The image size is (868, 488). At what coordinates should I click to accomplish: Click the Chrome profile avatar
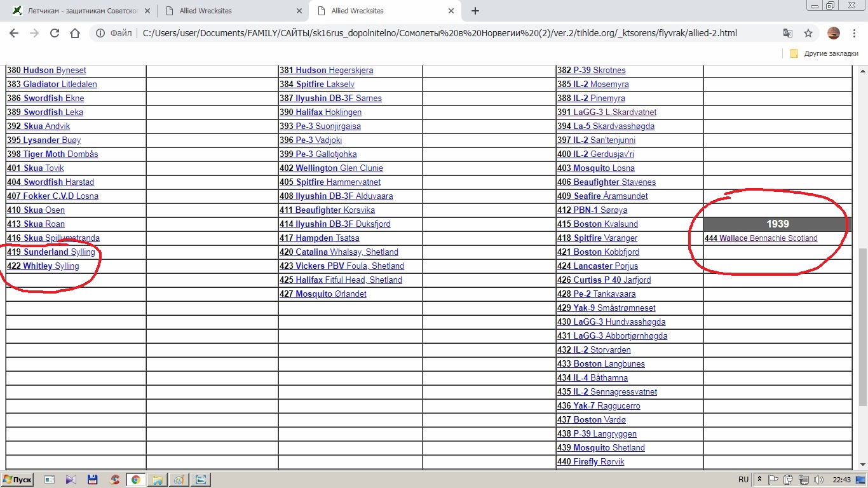tap(834, 34)
